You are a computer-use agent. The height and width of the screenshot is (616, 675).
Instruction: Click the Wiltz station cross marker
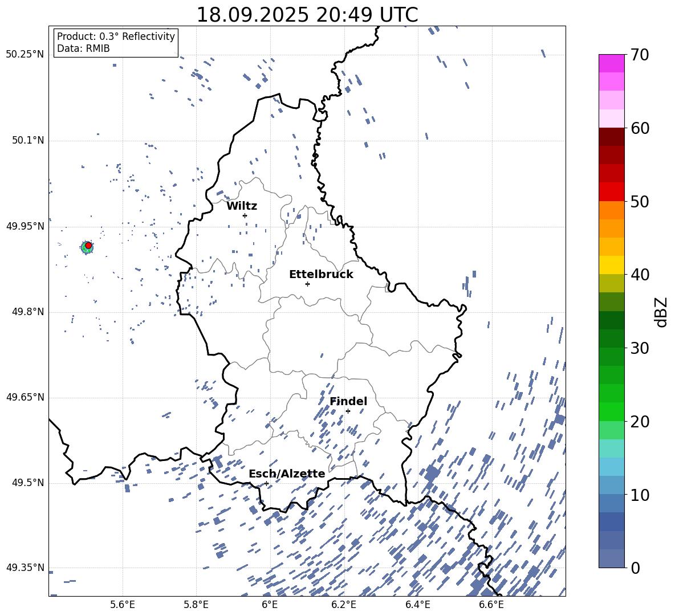245,215
